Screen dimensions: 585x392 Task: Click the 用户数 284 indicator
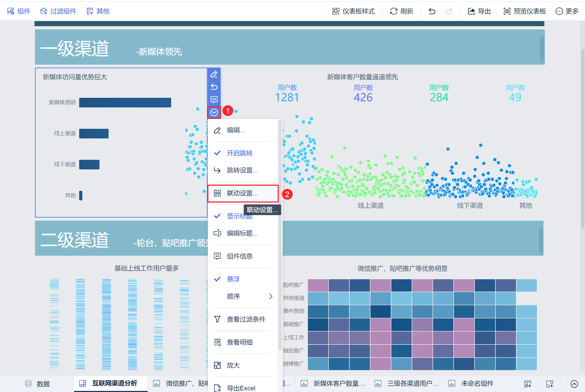pos(439,94)
